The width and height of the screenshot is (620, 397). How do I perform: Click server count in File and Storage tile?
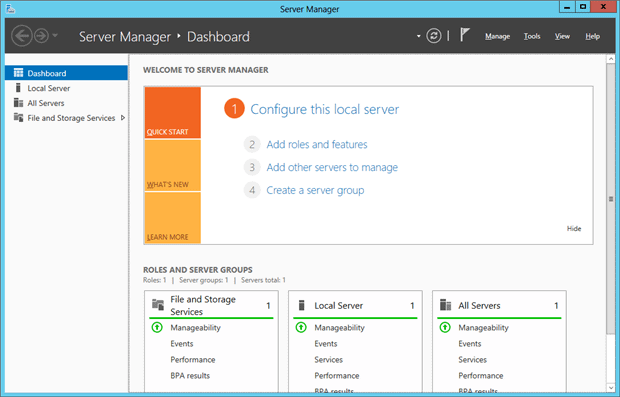(268, 306)
